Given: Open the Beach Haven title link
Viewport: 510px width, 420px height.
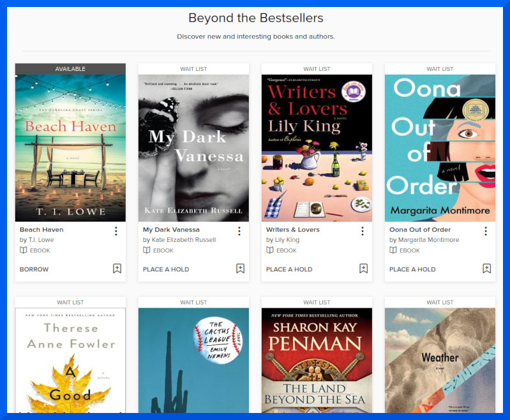Looking at the screenshot, I should (x=41, y=230).
